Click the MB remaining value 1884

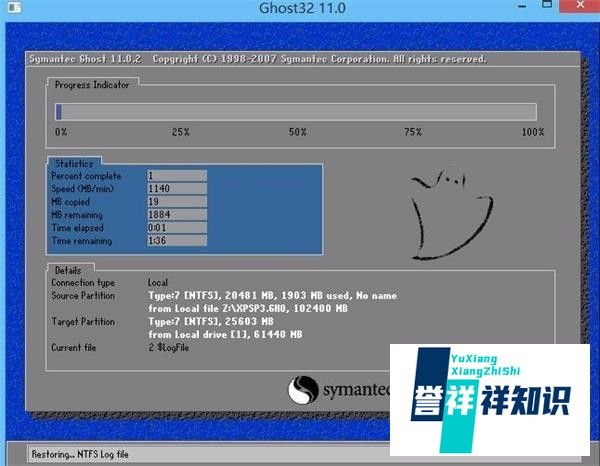177,215
